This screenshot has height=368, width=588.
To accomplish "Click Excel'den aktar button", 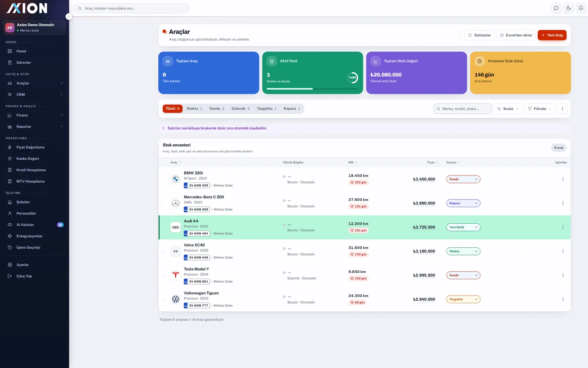I will click(516, 35).
